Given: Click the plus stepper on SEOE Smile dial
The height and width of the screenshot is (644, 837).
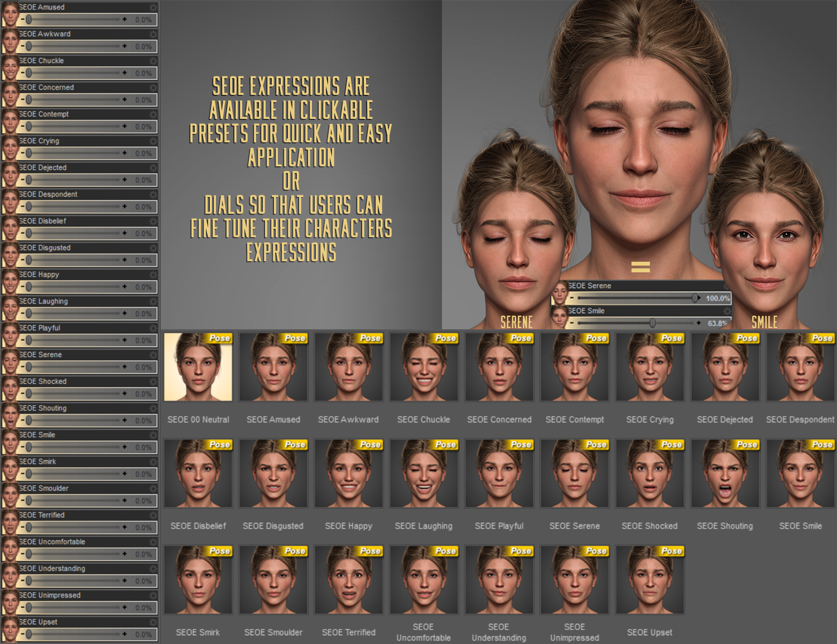Looking at the screenshot, I should click(x=124, y=447).
